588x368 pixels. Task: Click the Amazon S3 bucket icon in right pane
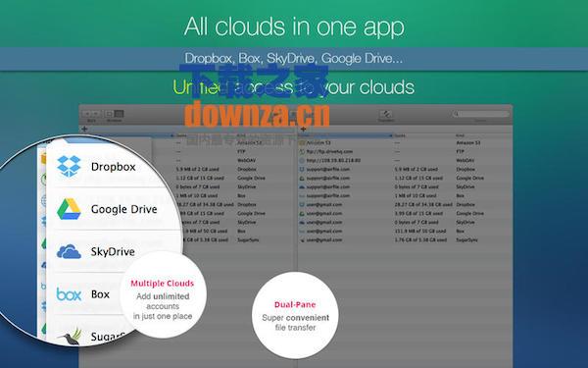tap(302, 142)
